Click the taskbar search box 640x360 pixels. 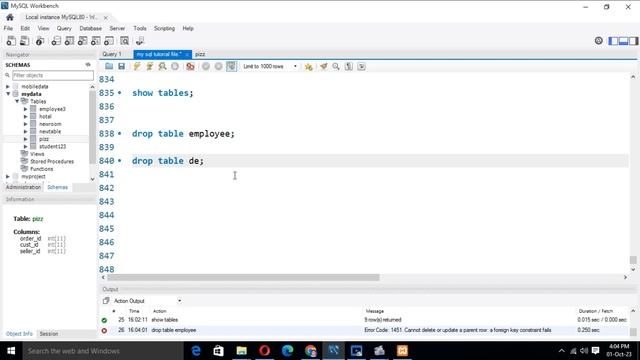(x=103, y=351)
